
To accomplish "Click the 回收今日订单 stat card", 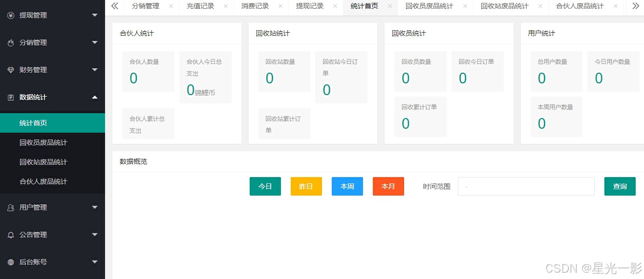I will [477, 71].
